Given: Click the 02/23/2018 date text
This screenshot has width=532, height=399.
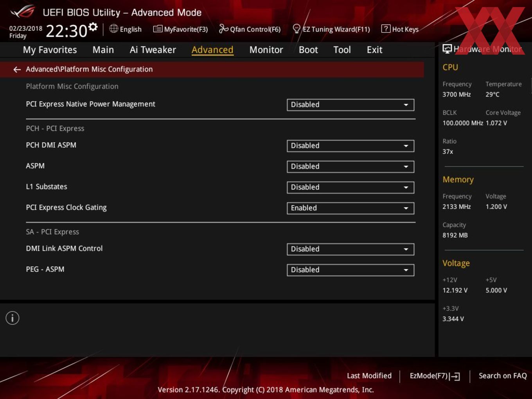Looking at the screenshot, I should (26, 29).
